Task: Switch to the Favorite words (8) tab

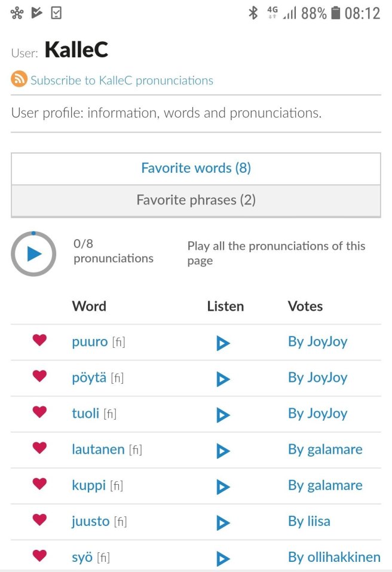Action: pyautogui.click(x=196, y=169)
